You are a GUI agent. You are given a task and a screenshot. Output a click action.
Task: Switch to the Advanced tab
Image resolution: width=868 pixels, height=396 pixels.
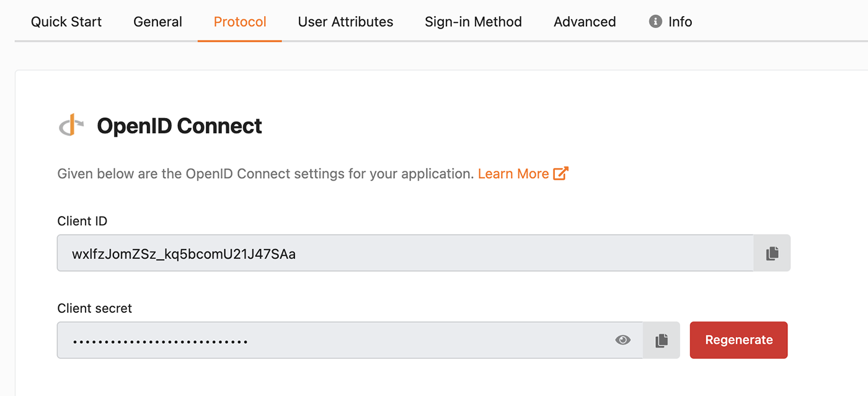585,22
